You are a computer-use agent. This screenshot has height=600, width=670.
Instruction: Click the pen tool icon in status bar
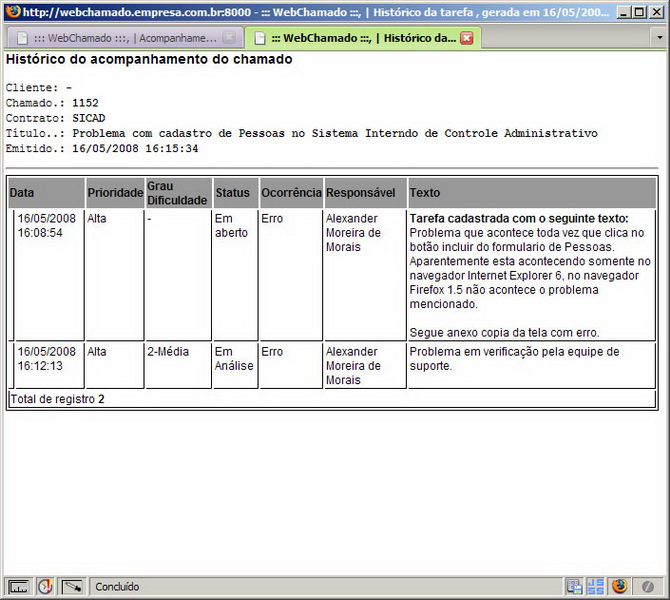[72, 587]
